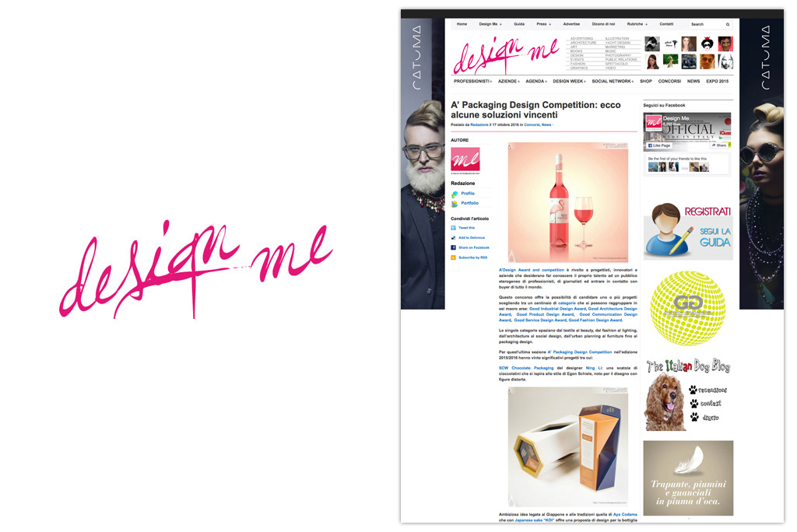Screen dimensions: 797x532
Task: Click the Share on Facebook icon
Action: pyautogui.click(x=454, y=247)
